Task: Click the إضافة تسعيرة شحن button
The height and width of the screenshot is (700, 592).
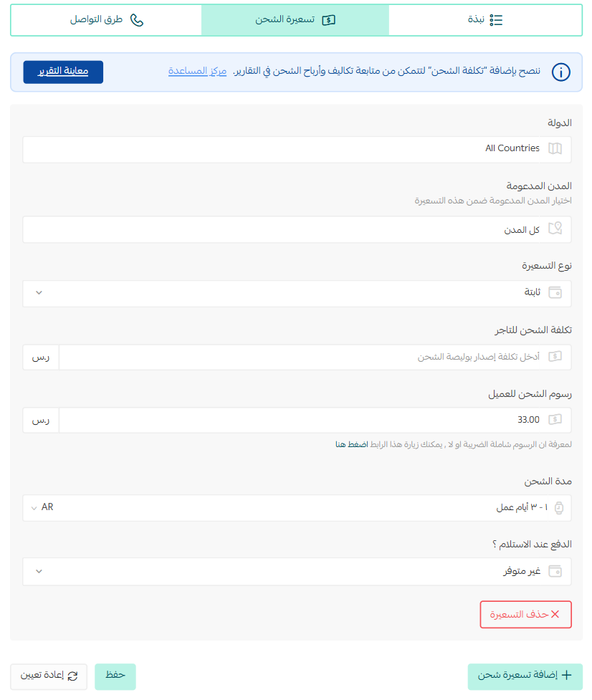Action: (525, 676)
